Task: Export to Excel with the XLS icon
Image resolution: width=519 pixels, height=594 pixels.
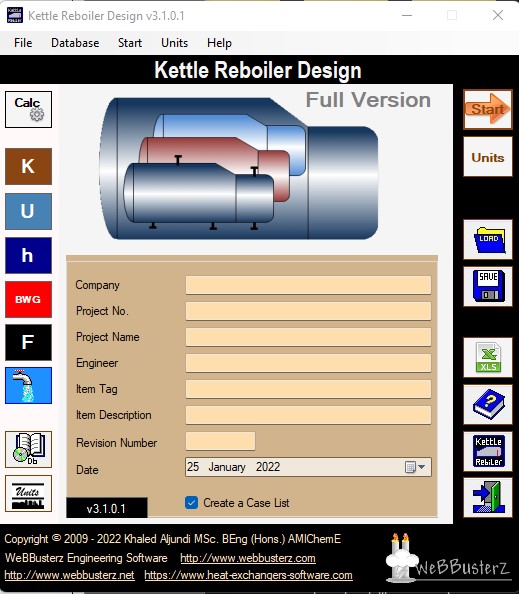Action: 488,358
